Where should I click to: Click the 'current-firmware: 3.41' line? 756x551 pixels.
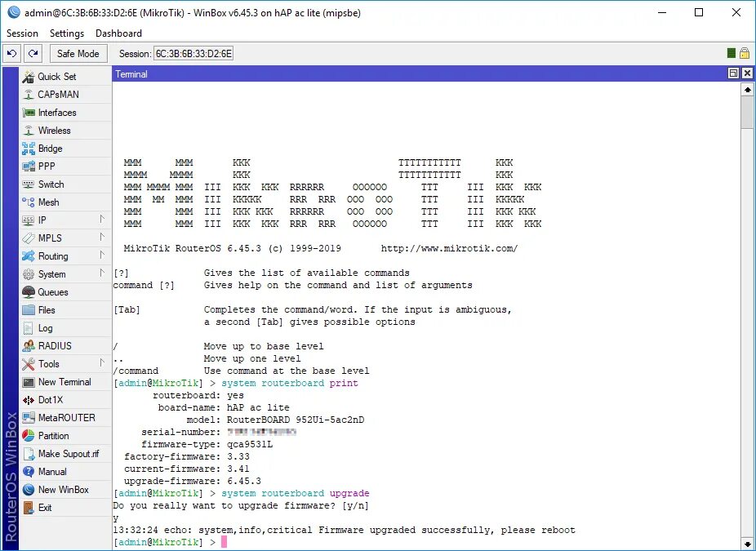(x=187, y=469)
